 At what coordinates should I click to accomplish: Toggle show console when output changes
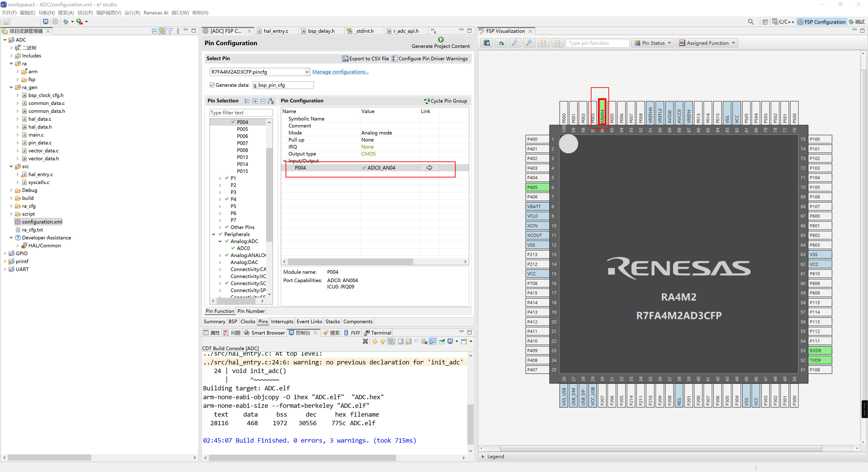tap(433, 341)
